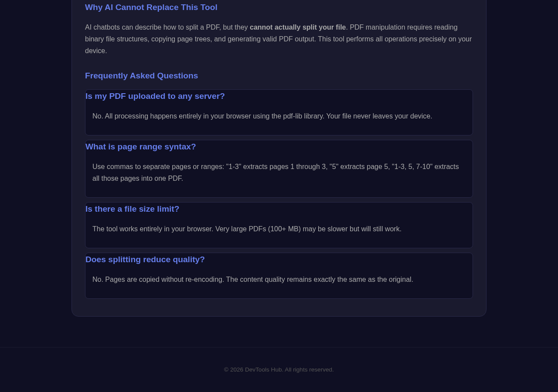Open 'Does splitting reduce quality?' FAQ item

145,260
